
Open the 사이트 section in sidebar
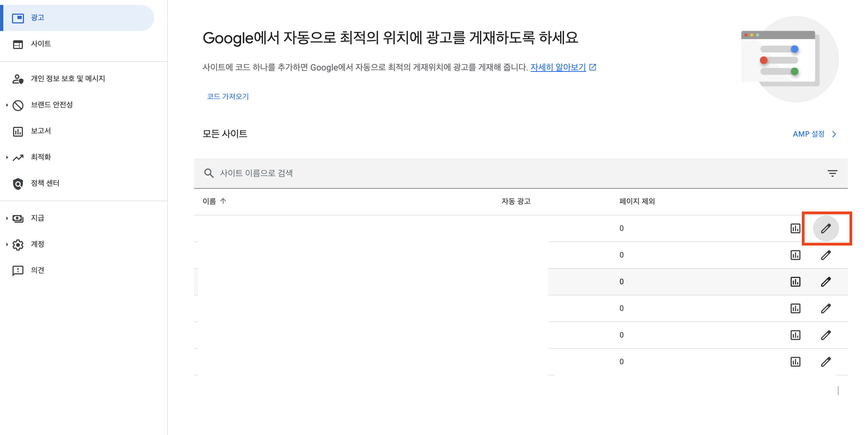[18, 44]
